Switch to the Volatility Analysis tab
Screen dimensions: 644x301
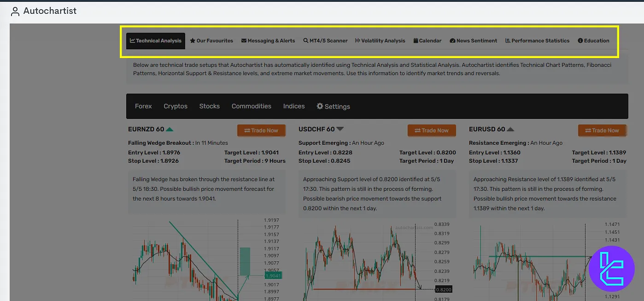(x=380, y=41)
